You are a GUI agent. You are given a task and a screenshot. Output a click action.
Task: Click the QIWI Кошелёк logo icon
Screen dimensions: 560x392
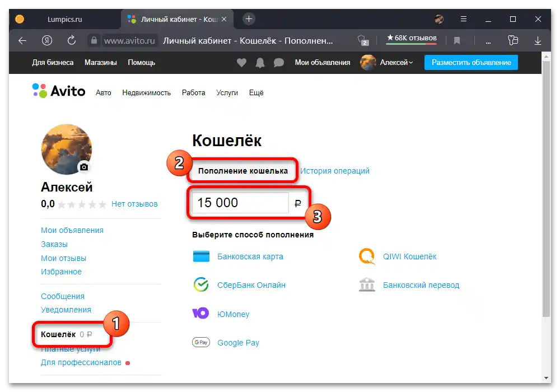click(x=367, y=256)
